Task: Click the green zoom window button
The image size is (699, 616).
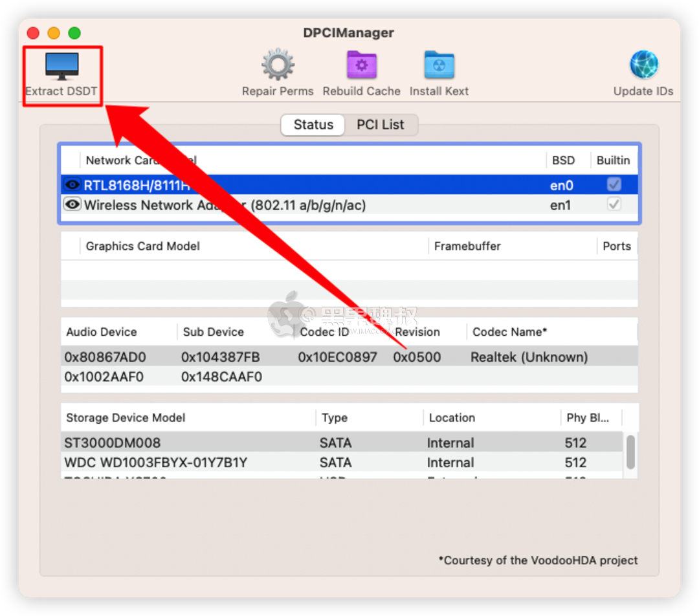Action: pyautogui.click(x=74, y=33)
